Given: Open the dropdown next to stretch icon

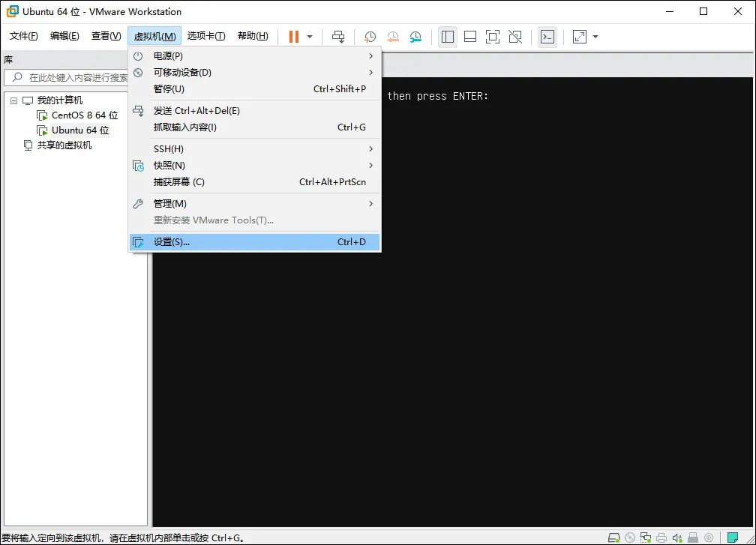Looking at the screenshot, I should 595,37.
